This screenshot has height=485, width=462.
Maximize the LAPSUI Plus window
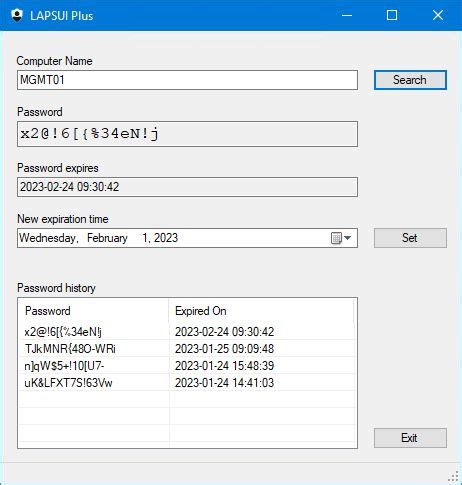pos(392,15)
